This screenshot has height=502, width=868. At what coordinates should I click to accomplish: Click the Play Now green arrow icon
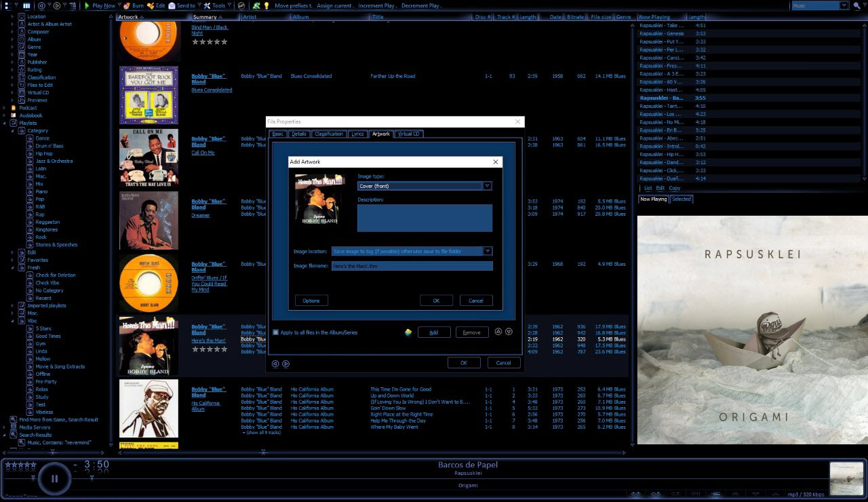(87, 5)
